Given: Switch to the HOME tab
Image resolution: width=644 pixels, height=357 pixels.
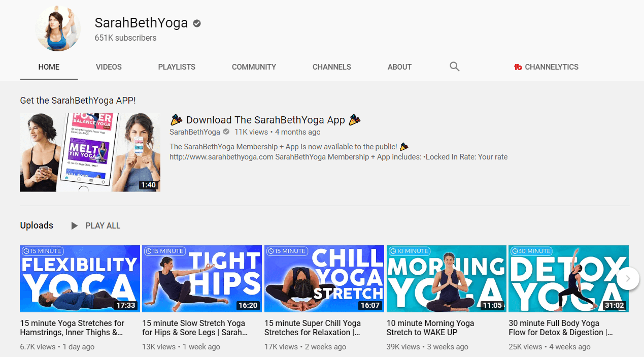Looking at the screenshot, I should click(x=49, y=67).
